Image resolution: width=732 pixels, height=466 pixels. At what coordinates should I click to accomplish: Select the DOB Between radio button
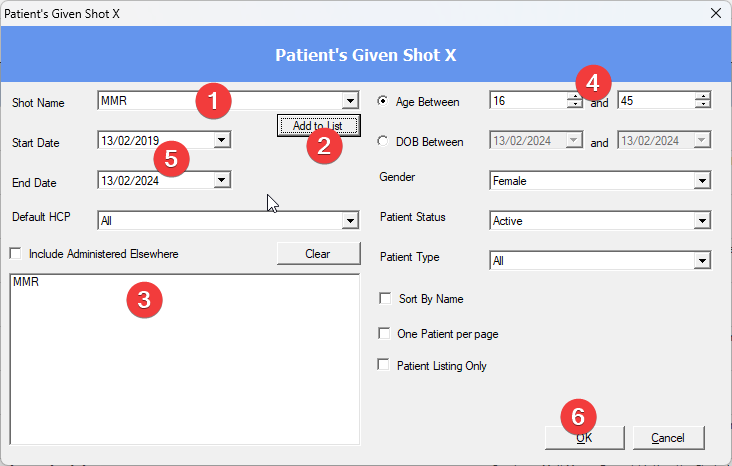click(x=383, y=142)
